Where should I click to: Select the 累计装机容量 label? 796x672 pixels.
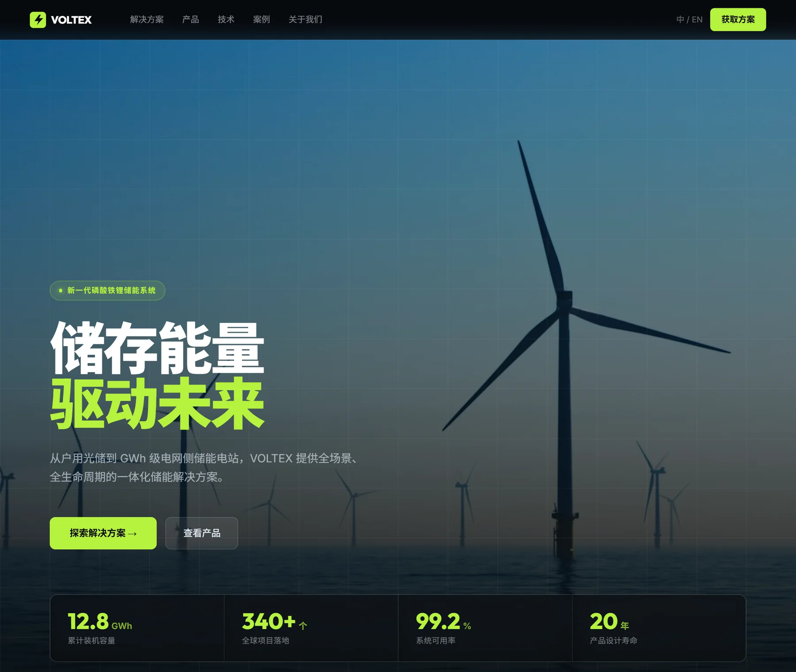click(x=92, y=641)
